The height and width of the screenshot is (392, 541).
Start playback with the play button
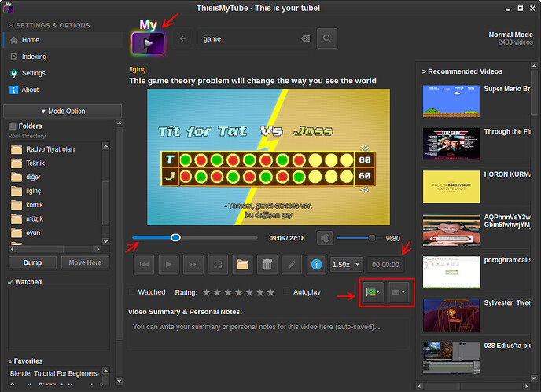coord(169,265)
